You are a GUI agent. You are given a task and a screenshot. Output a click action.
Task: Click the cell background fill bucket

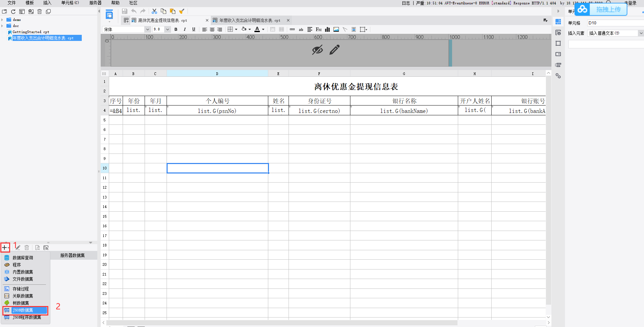(244, 29)
